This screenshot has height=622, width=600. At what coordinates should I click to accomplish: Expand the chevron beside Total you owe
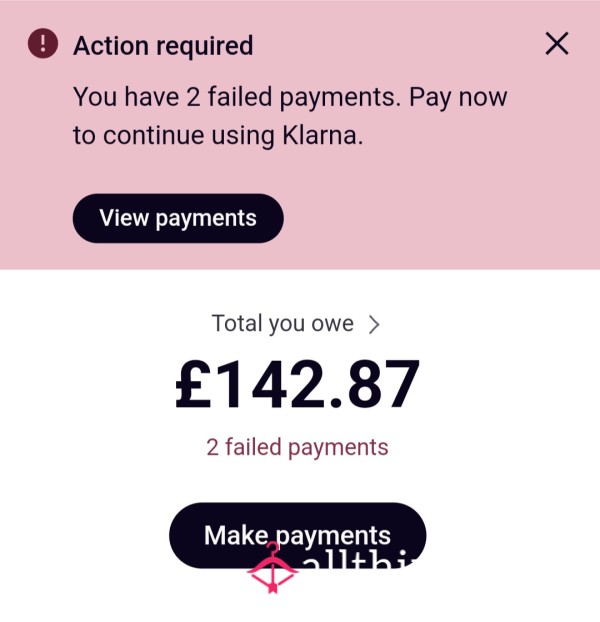click(374, 324)
